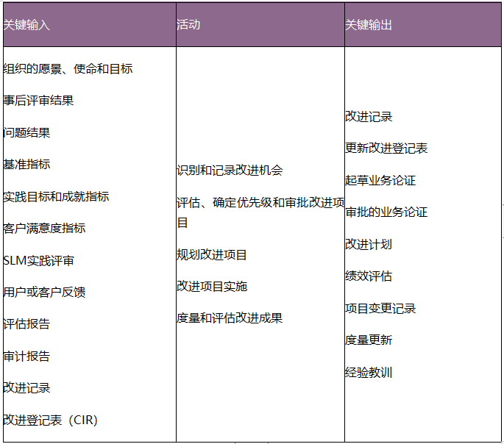
Task: Click the 基准指标 entry
Action: (26, 165)
